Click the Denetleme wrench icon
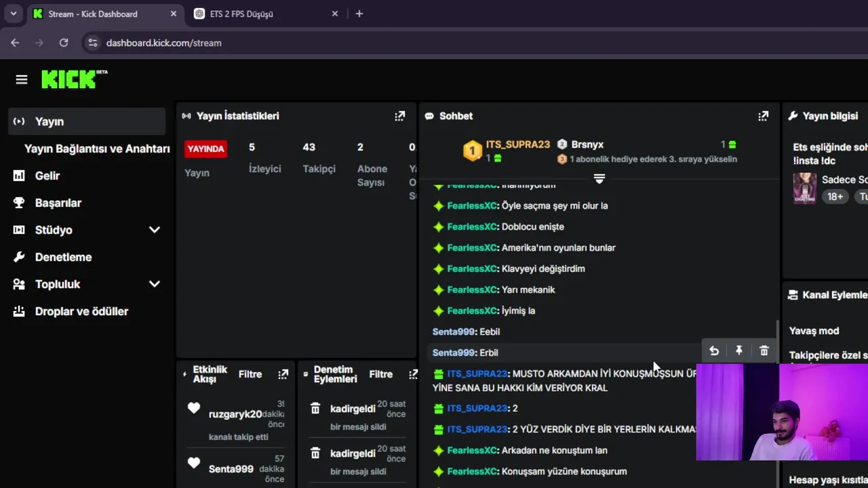 19,257
